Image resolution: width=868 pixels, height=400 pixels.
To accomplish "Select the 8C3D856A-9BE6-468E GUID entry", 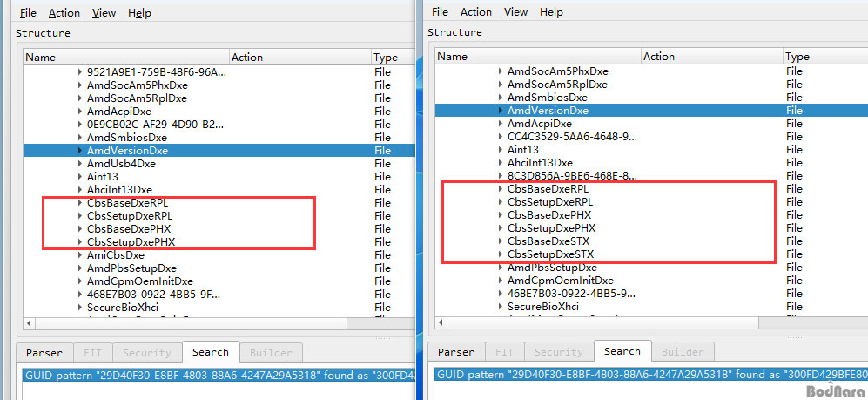I will coord(571,176).
